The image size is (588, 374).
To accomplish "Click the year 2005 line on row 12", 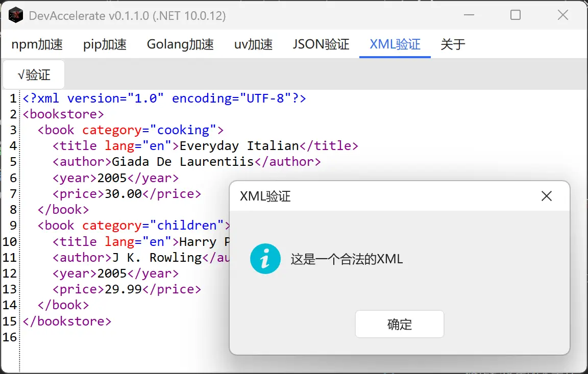I will coord(115,273).
